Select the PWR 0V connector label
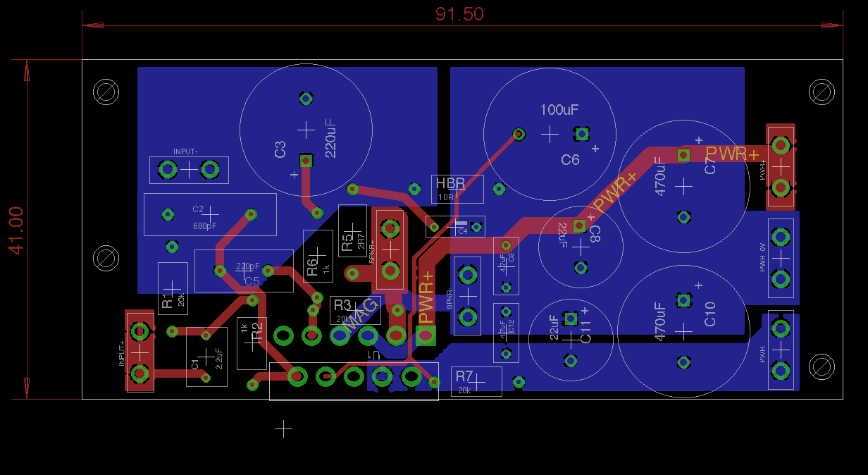Image resolution: width=868 pixels, height=475 pixels. [x=762, y=257]
